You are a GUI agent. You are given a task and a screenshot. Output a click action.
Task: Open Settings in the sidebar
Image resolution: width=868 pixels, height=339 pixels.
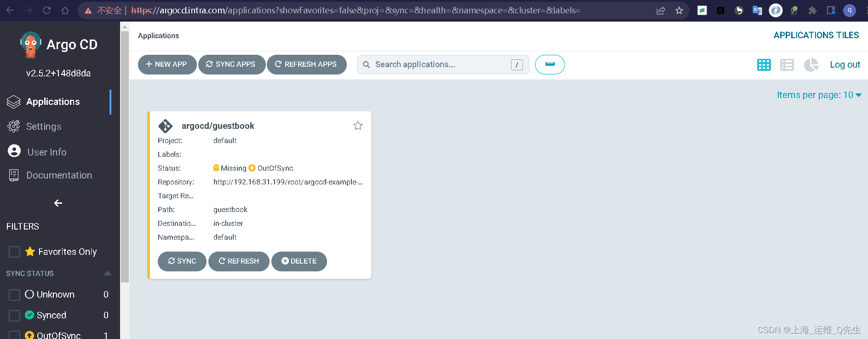click(44, 126)
